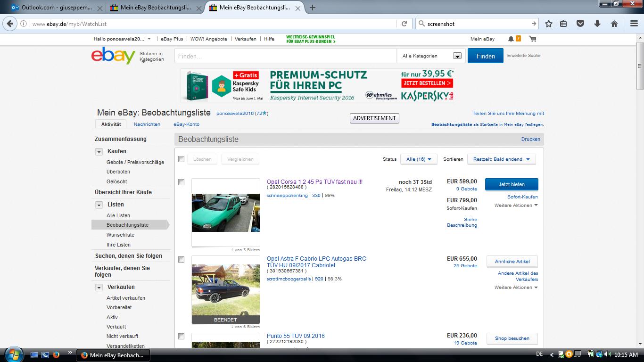Open the eBay-Konto tab
This screenshot has width=644, height=362.
pyautogui.click(x=186, y=124)
